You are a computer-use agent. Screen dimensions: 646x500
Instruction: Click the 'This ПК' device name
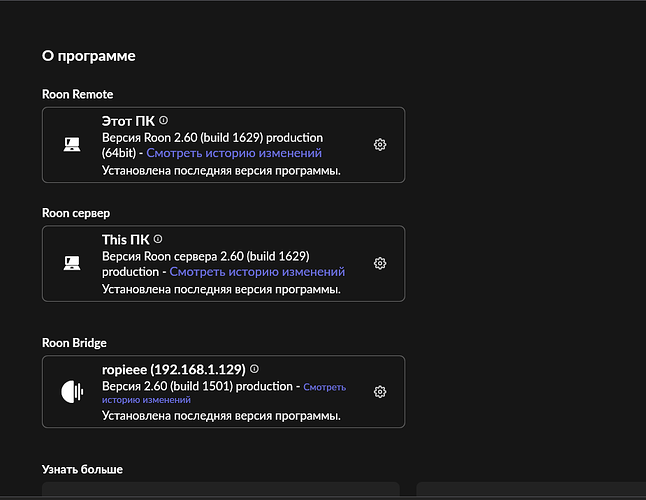(x=126, y=240)
